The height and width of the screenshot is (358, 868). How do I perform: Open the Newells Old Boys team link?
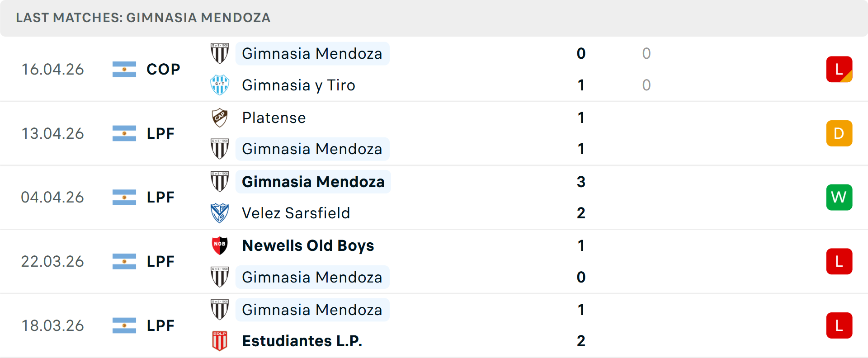point(308,245)
